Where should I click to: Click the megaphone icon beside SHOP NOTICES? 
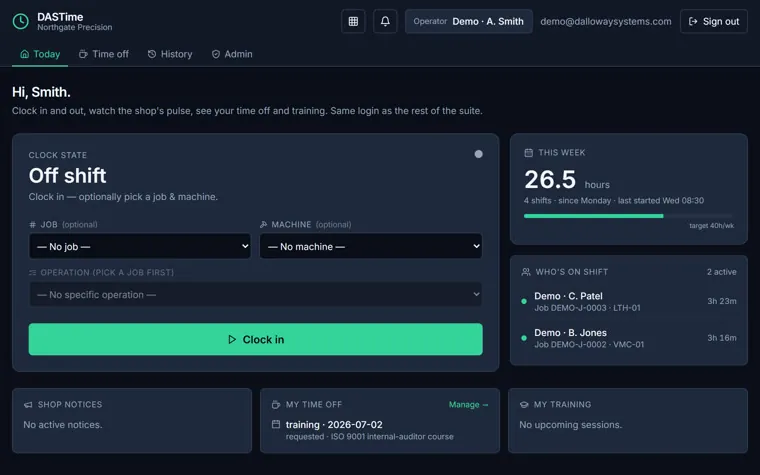tap(28, 404)
